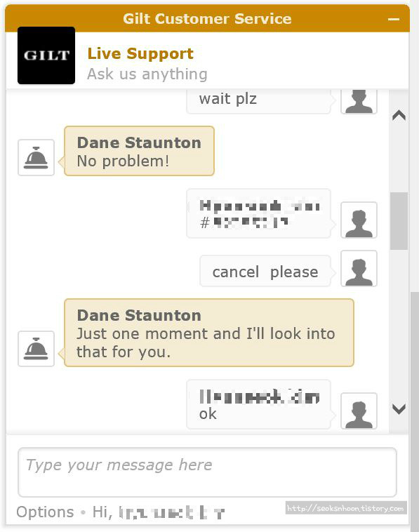Image resolution: width=419 pixels, height=532 pixels.
Task: Click the Live Support heading
Action: (x=140, y=53)
